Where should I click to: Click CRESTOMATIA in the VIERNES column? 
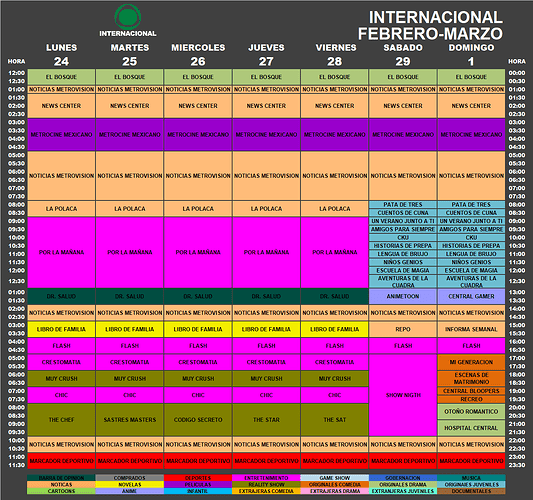(335, 362)
